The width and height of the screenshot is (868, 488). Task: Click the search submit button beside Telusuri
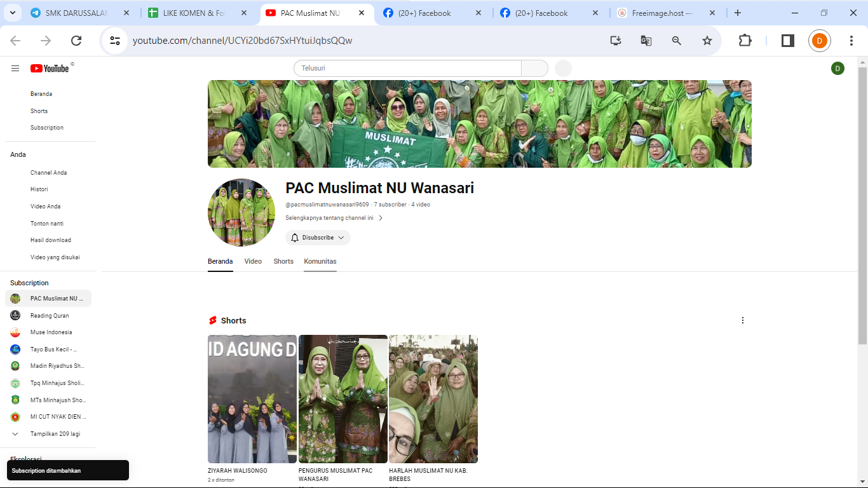click(x=535, y=68)
